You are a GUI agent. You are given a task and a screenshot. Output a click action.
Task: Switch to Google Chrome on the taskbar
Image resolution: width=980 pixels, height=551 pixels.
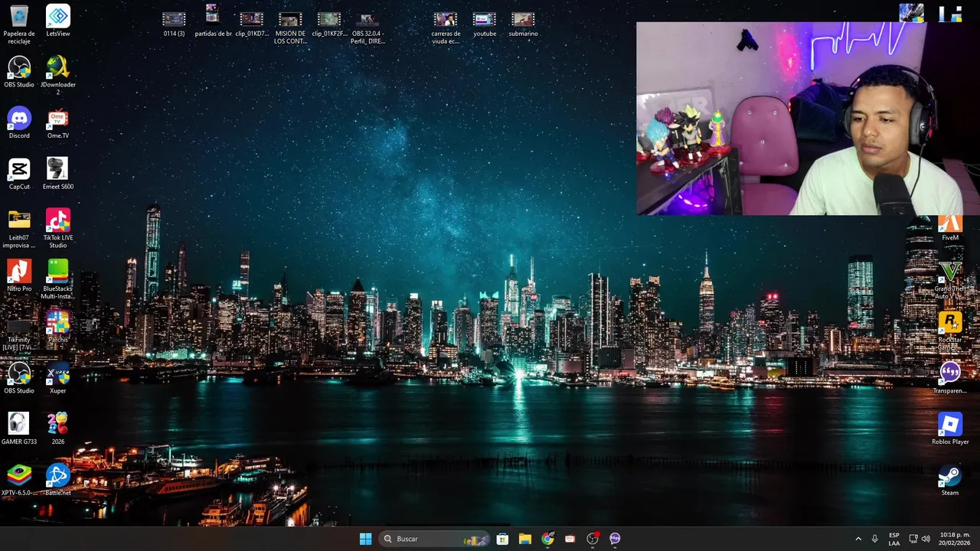[547, 539]
